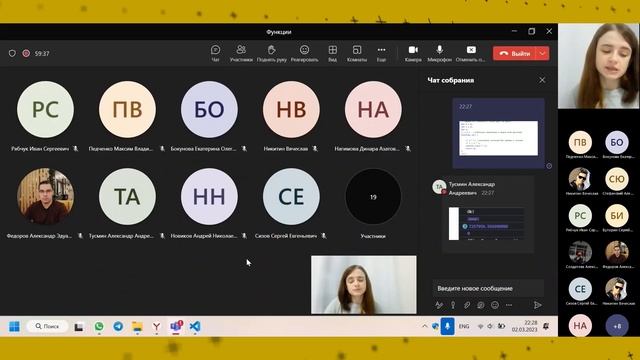The image size is (640, 360).
Task: Open the Ещё more actions menu
Action: [x=381, y=53]
